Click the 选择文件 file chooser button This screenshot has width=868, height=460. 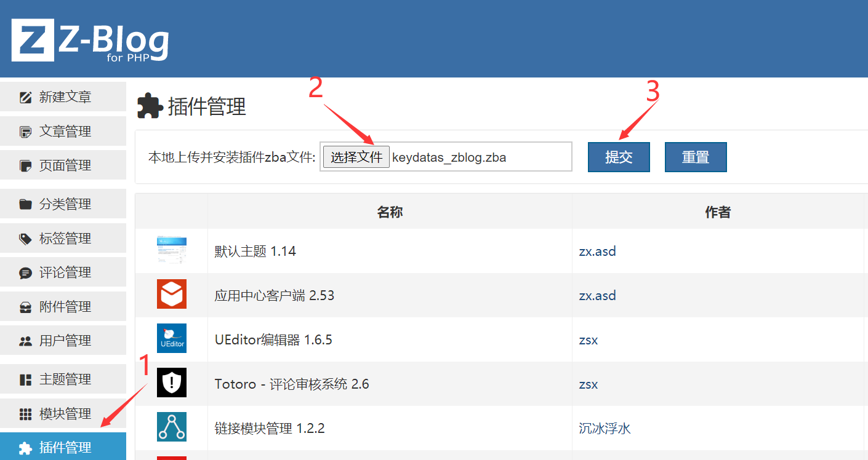click(x=356, y=157)
